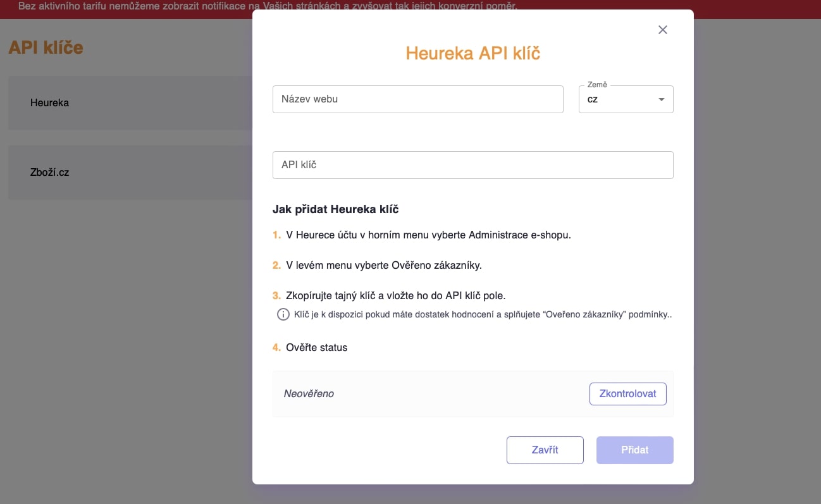
Task: Click the red banner about aktivního tarifu
Action: (410, 8)
